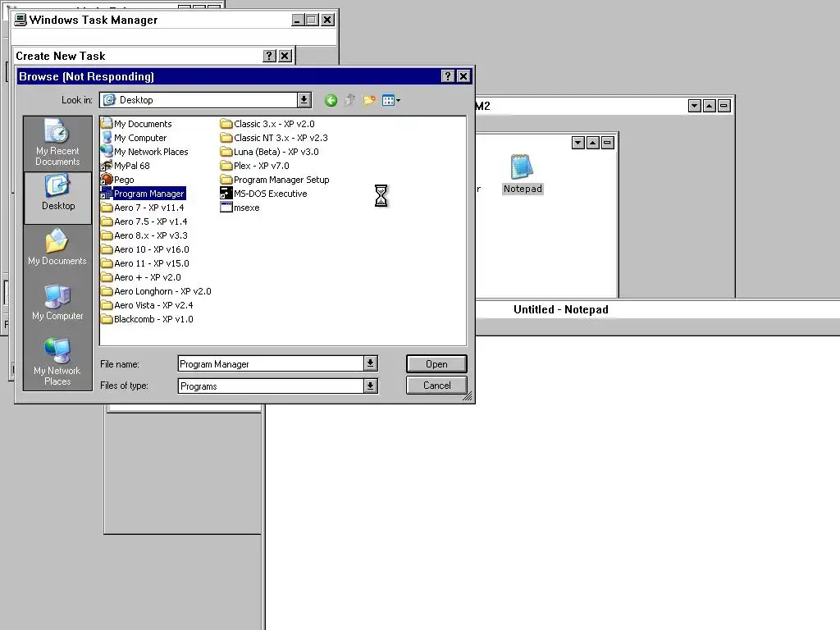The width and height of the screenshot is (840, 630).
Task: Create a new folder with toolbar icon
Action: tap(369, 100)
